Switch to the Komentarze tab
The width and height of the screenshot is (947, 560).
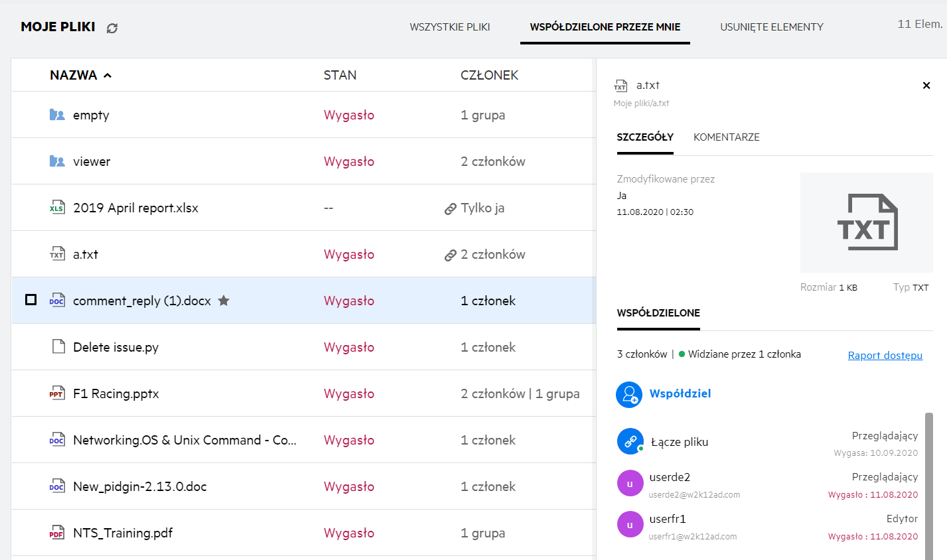click(726, 137)
